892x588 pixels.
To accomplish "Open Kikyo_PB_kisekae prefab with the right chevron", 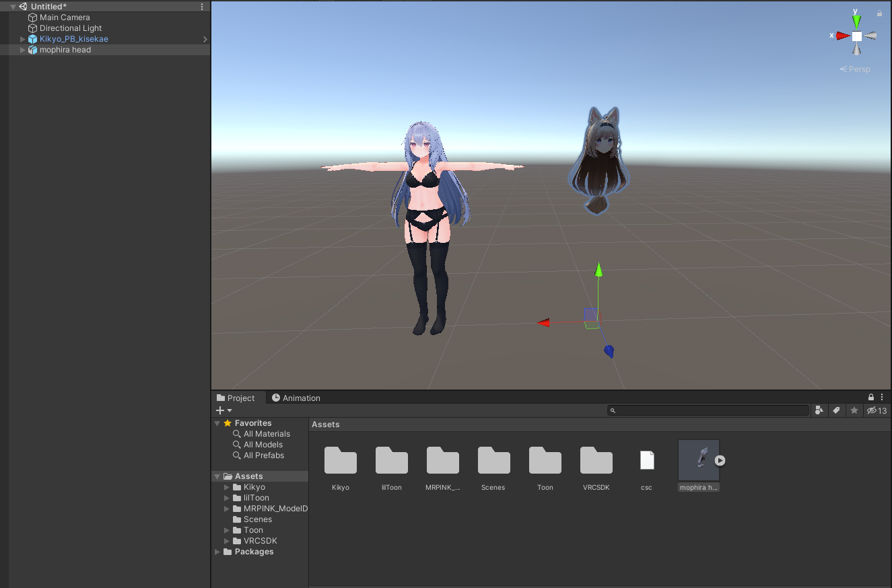I will pos(205,39).
